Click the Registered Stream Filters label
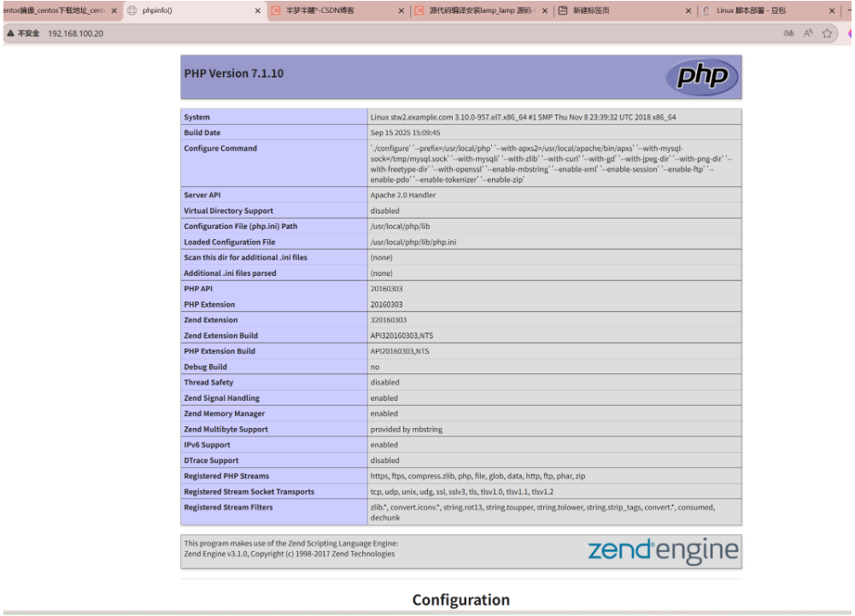The width and height of the screenshot is (855, 616). (228, 507)
